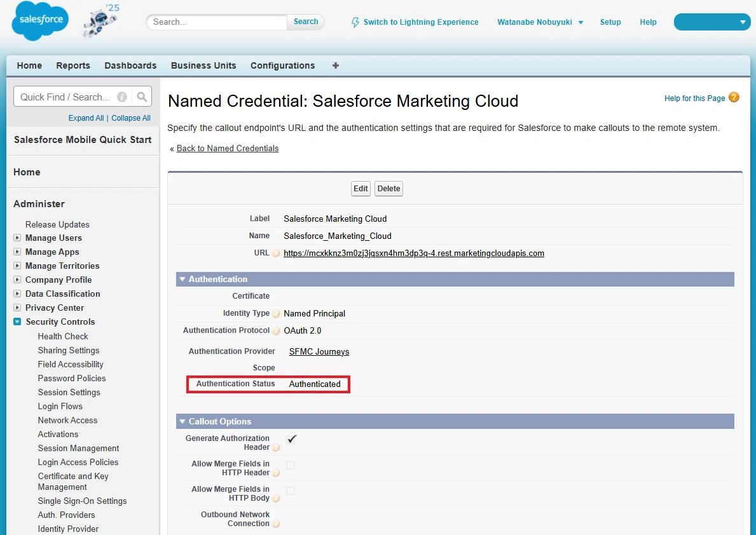Open the SFMC Journeys provider link
Image resolution: width=756 pixels, height=535 pixels.
point(319,352)
